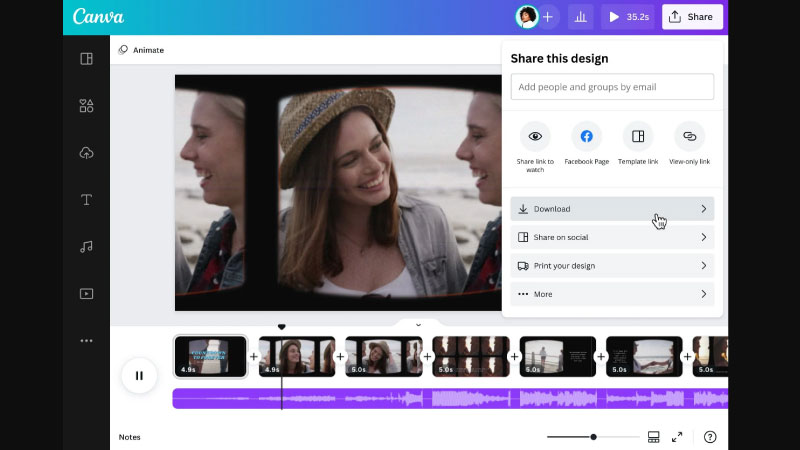Open Share on social option
The height and width of the screenshot is (450, 800).
pyautogui.click(x=612, y=237)
